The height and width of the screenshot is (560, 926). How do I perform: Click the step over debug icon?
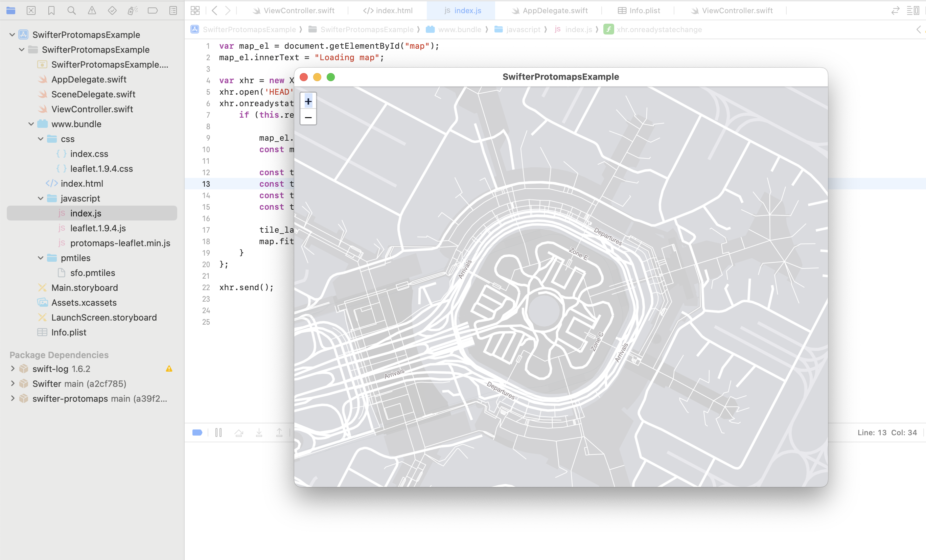click(239, 433)
